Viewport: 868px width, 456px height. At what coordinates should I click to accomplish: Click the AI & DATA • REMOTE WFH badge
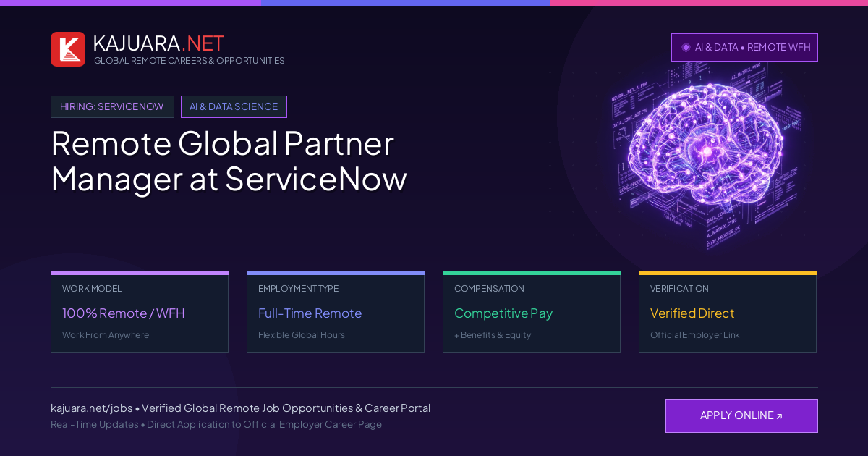click(744, 47)
